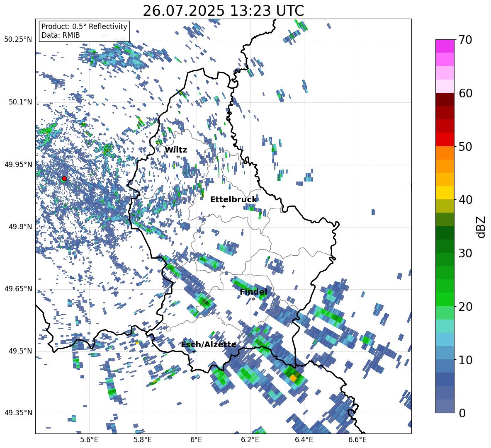Click the 5.6°E longitude label
This screenshot has height=448, width=491.
tap(89, 440)
